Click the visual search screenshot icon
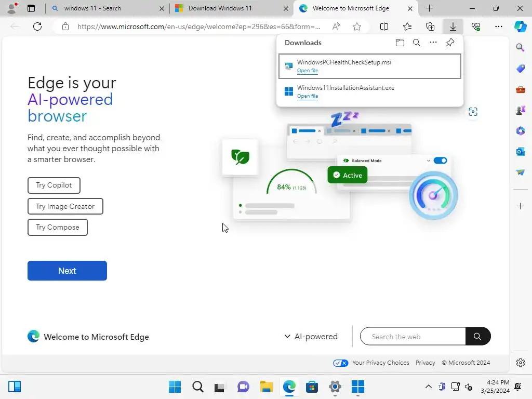Screen dimensions: 532x399 click(473, 112)
